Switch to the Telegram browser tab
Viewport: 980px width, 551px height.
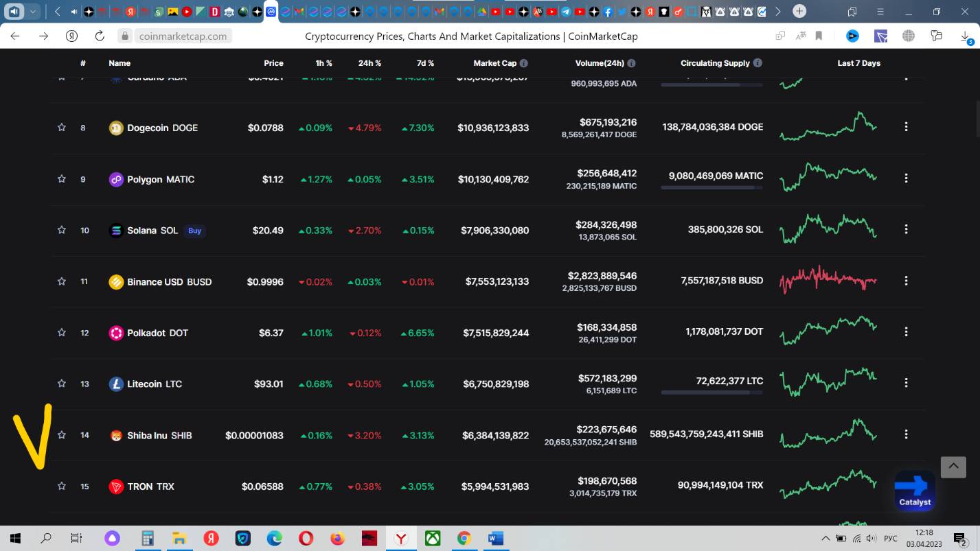(566, 12)
